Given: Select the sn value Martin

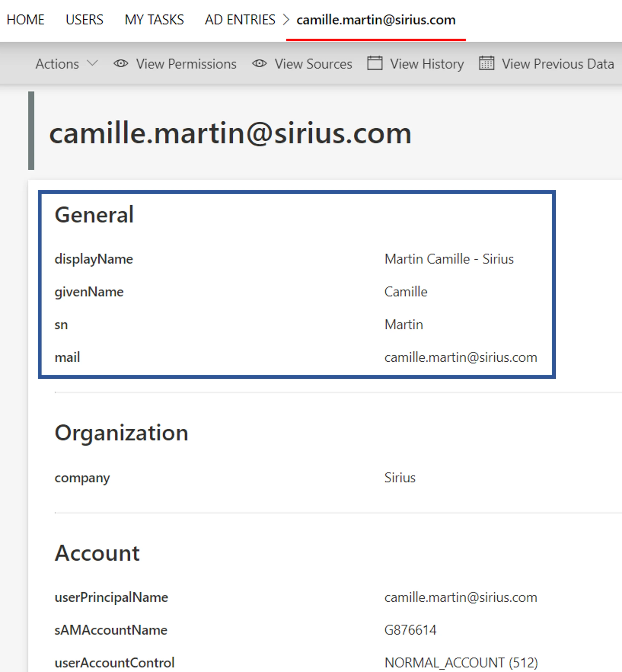Looking at the screenshot, I should point(403,324).
